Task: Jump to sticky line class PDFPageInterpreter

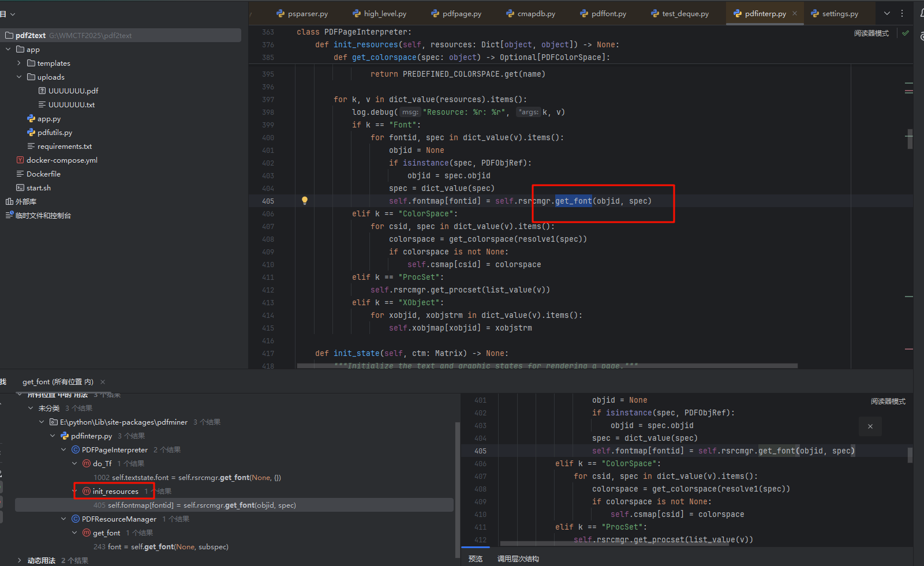Action: (354, 32)
